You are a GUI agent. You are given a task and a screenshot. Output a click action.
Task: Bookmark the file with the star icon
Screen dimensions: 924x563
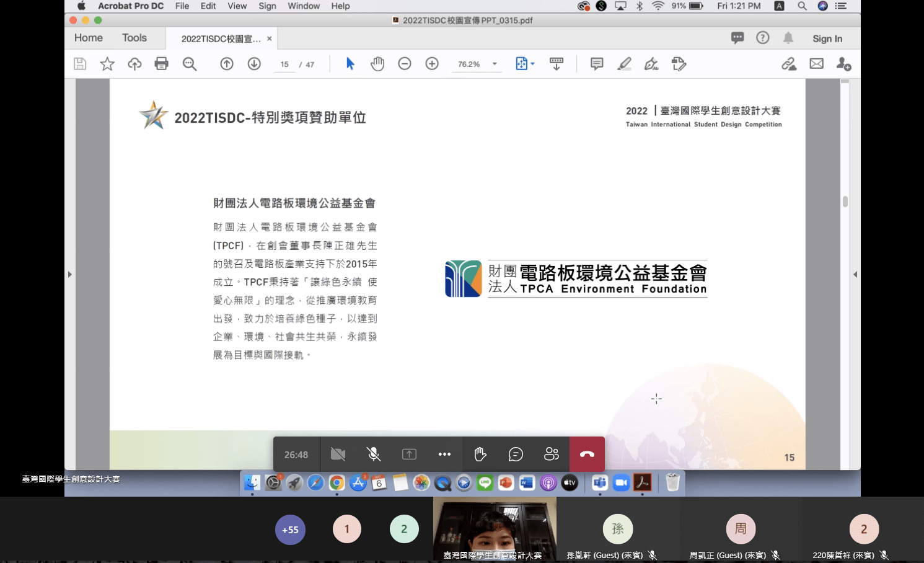(107, 64)
